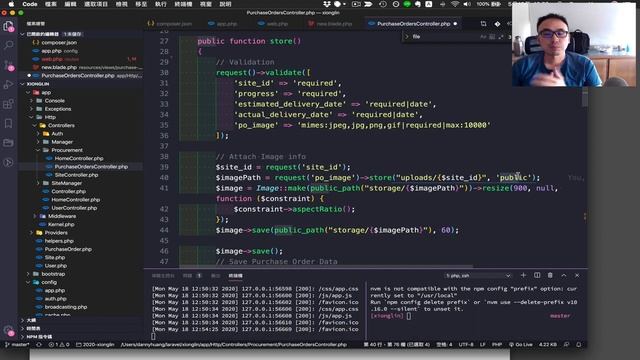The image size is (640, 360).
Task: Maximize the panel with the up chevron
Action: pyautogui.click(x=564, y=276)
